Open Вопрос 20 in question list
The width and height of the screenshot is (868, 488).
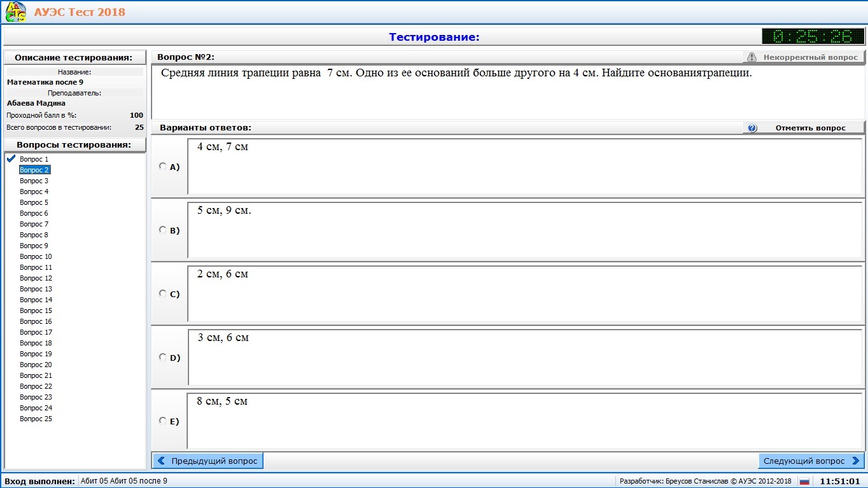pyautogui.click(x=36, y=365)
